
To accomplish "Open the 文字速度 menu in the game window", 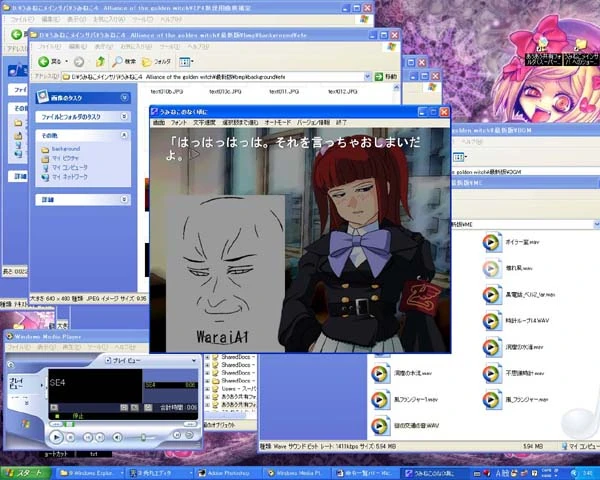I will (204, 122).
